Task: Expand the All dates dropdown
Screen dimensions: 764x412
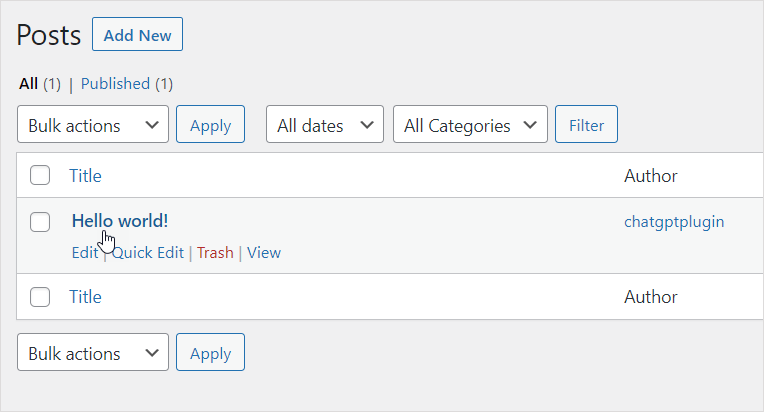Action: (325, 124)
